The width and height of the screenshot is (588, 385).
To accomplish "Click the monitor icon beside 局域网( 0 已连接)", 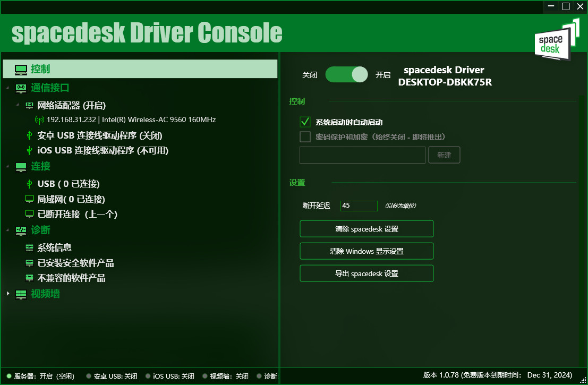I will coord(29,199).
